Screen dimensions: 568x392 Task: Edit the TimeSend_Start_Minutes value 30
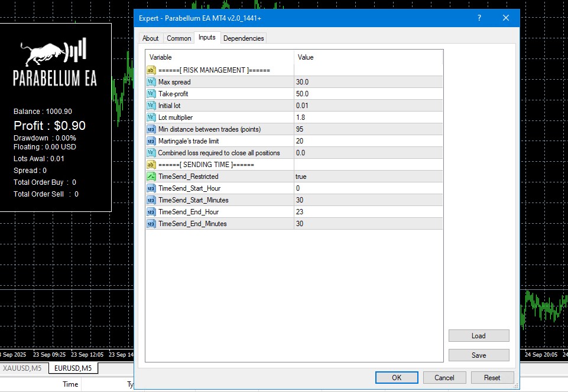[x=368, y=200]
